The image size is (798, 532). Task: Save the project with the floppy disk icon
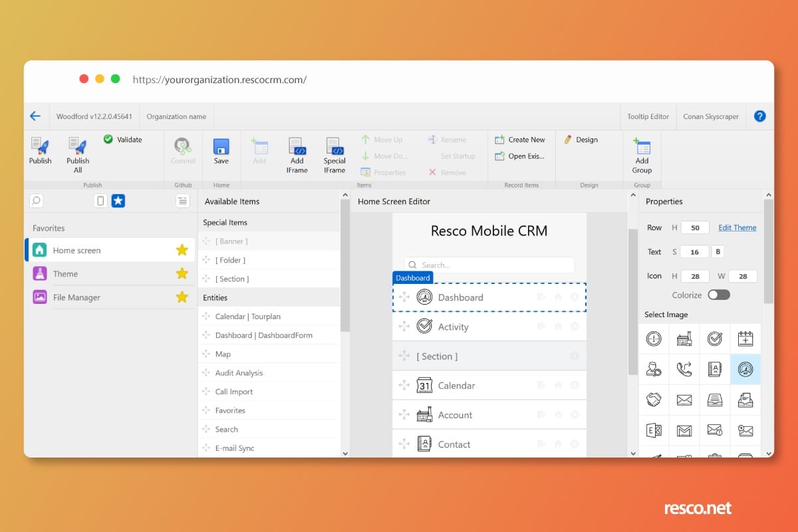click(221, 151)
